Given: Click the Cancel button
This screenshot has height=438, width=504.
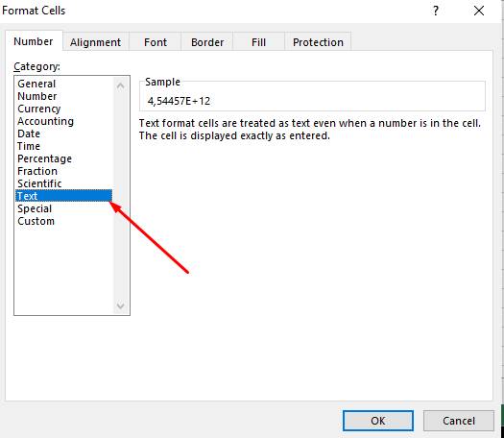Looking at the screenshot, I should (x=459, y=421).
